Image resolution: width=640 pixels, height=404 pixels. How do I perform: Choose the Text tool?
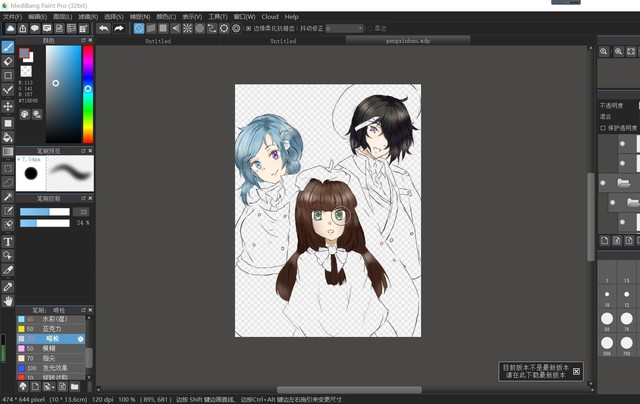[8, 241]
